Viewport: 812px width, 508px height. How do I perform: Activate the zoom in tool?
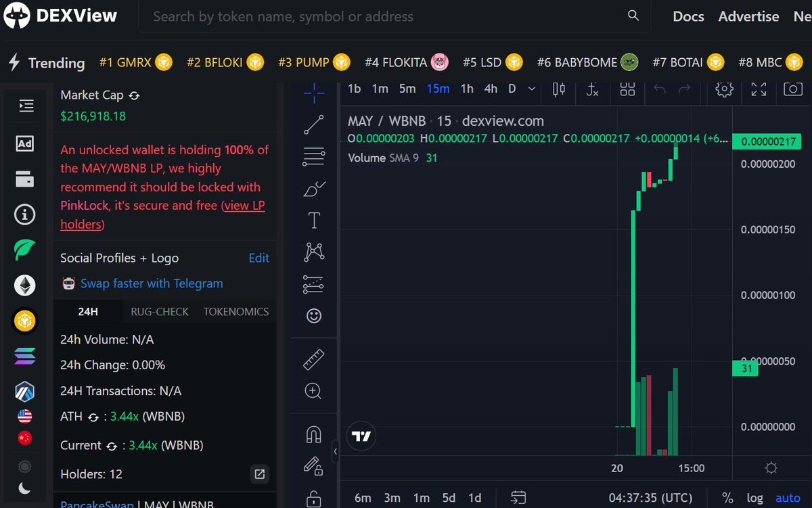pos(313,391)
